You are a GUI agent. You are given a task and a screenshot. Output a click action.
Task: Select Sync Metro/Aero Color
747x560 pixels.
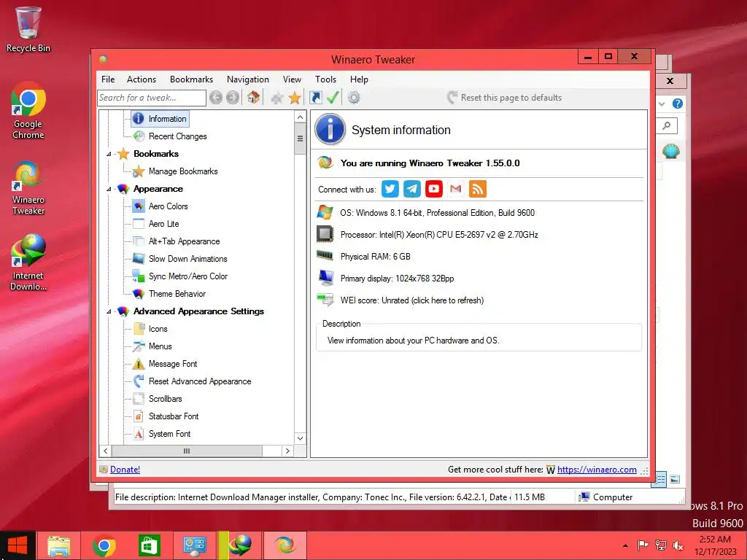pos(188,276)
